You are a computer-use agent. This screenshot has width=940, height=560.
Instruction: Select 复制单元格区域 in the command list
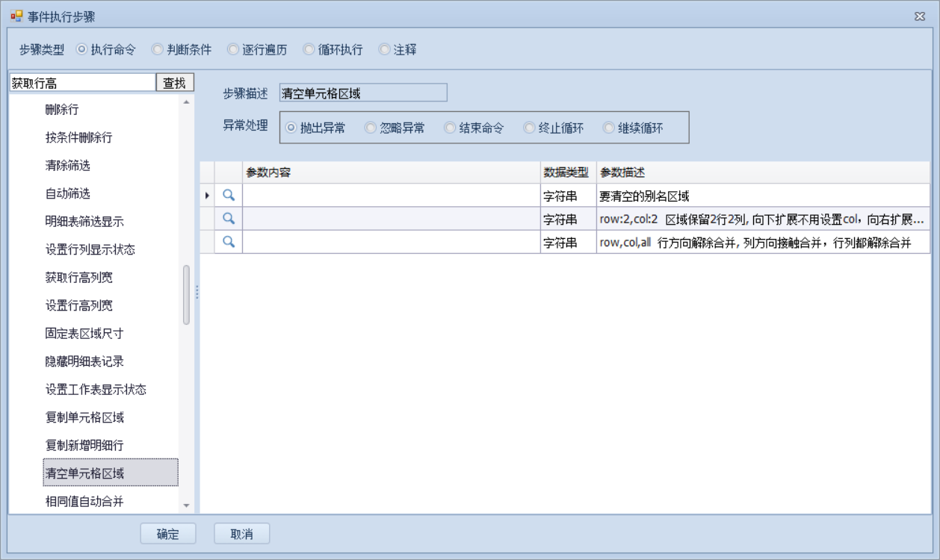coord(84,417)
